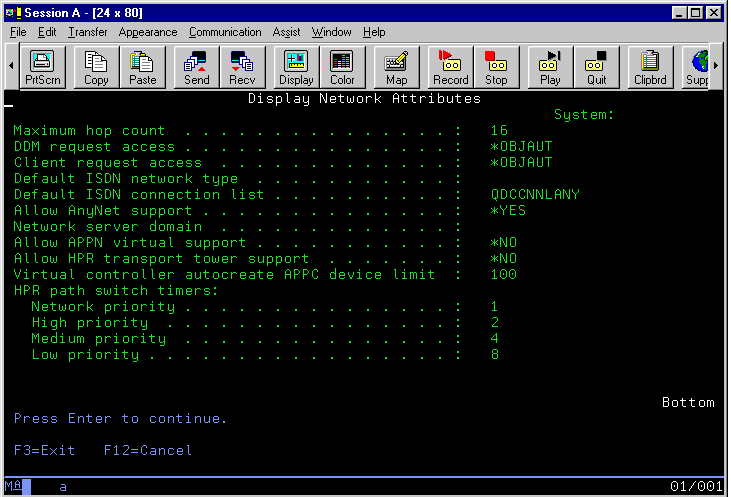Start file transfer with Send icon
The height and width of the screenshot is (497, 731).
pos(196,67)
